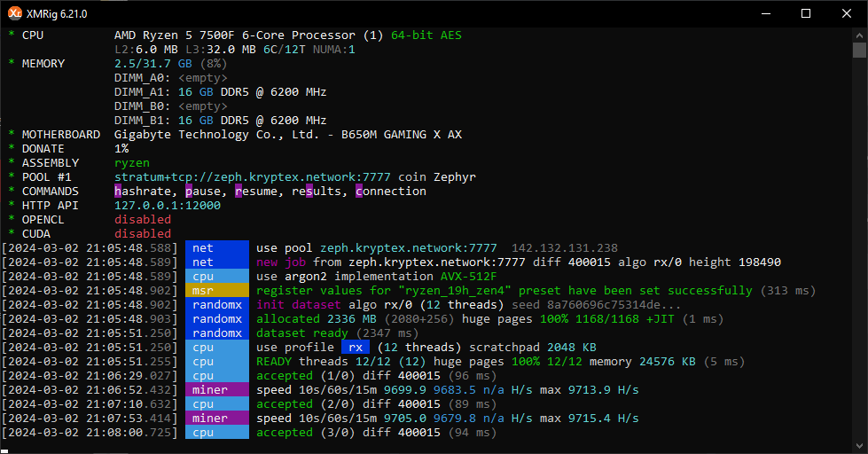The image size is (868, 454).
Task: Click the 'connection' command word
Action: [x=391, y=191]
